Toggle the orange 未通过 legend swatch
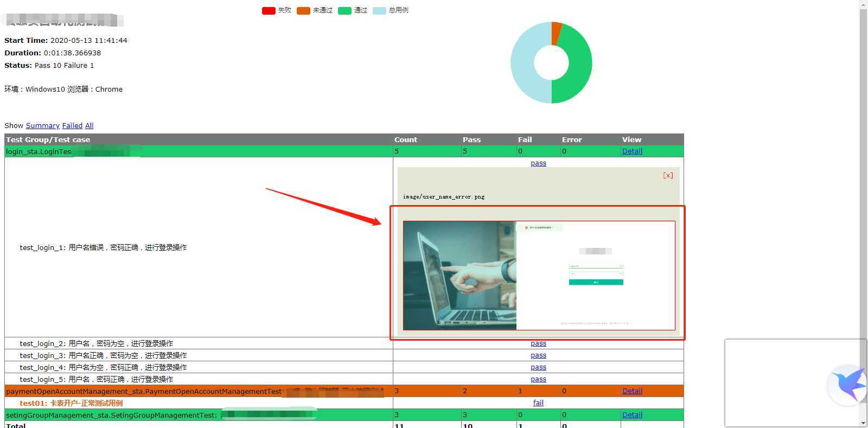Viewport: 868px width, 428px height. tap(303, 10)
